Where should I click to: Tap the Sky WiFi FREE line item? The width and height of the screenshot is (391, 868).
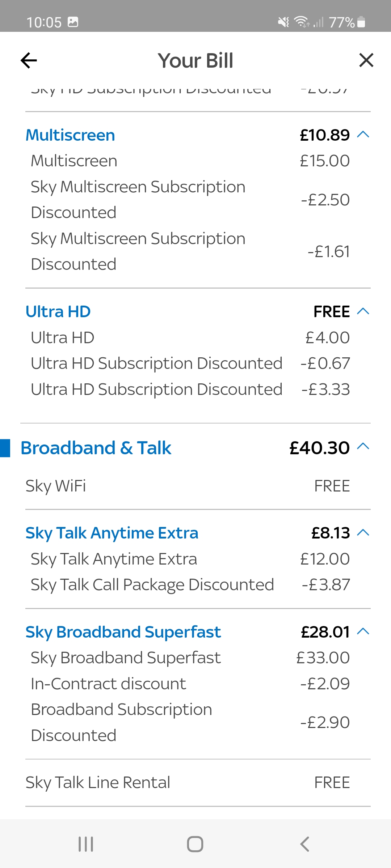click(x=195, y=486)
